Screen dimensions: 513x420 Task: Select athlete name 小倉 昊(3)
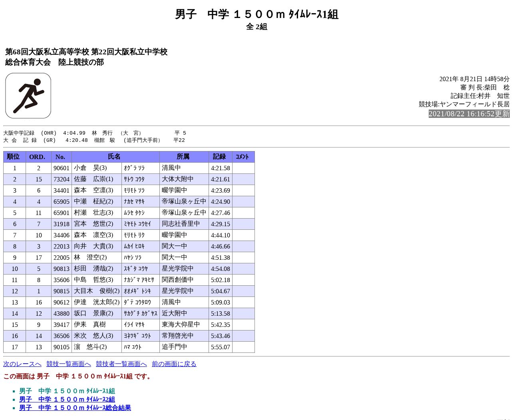(x=90, y=168)
